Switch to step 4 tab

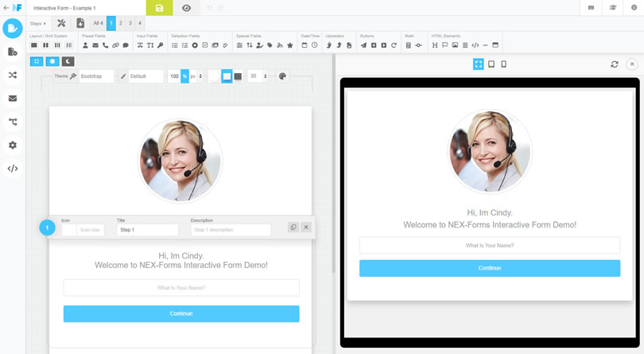click(x=140, y=23)
